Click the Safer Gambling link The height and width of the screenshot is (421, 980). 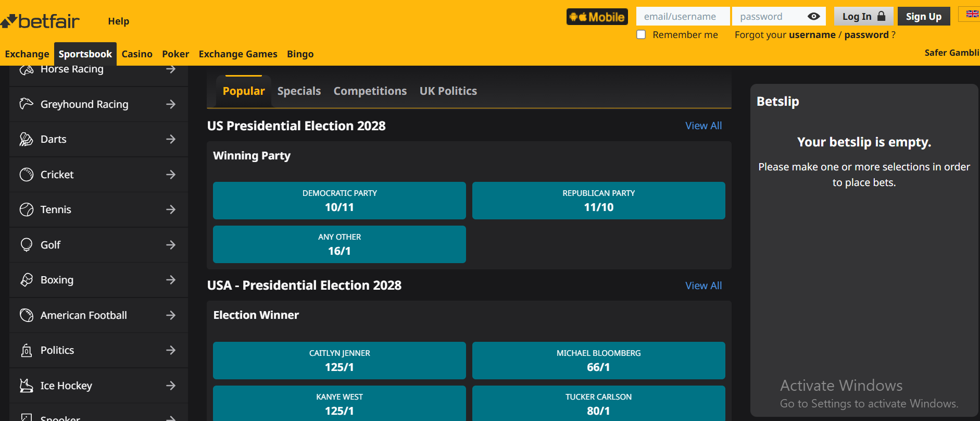[x=952, y=53]
